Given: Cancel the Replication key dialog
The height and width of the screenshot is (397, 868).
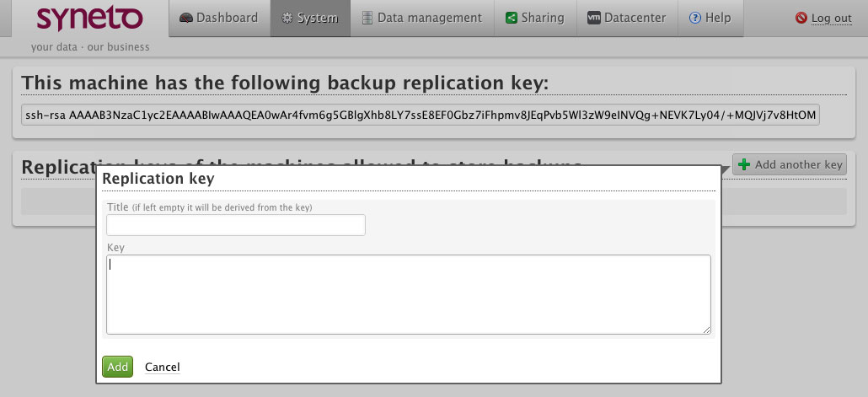Looking at the screenshot, I should pos(162,367).
